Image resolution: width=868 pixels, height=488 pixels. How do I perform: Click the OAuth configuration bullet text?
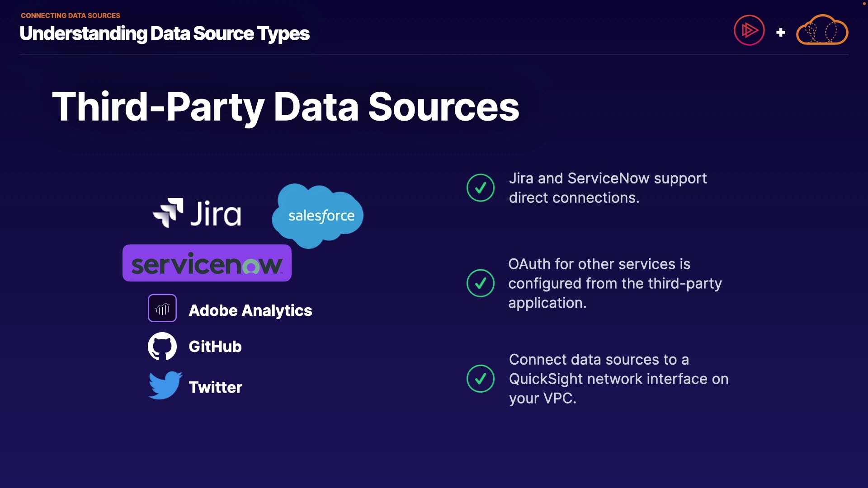(x=614, y=283)
